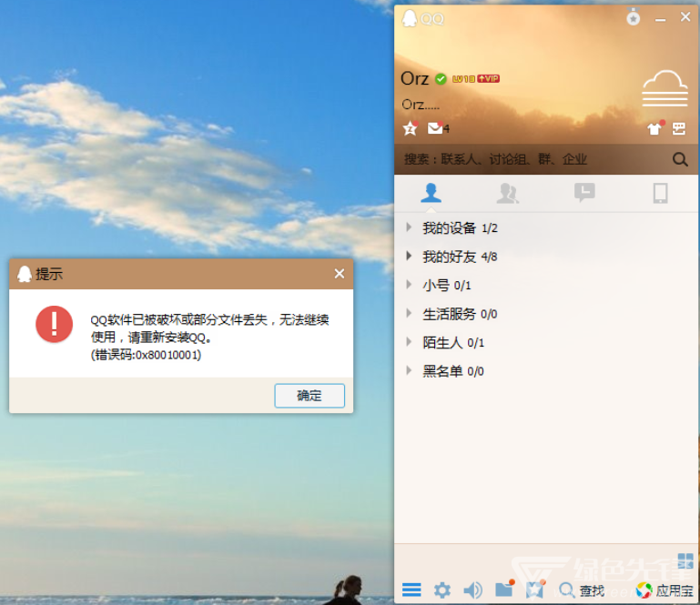Click the green online status indicator
The width and height of the screenshot is (700, 605).
(441, 79)
